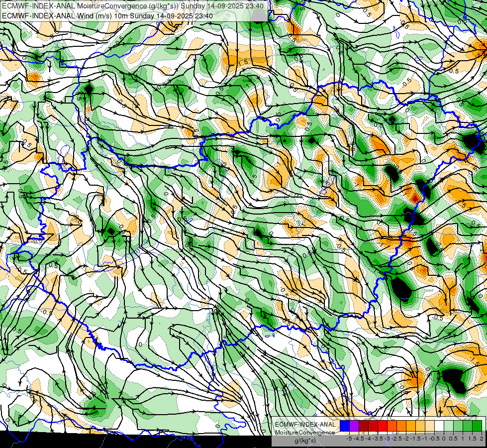Click the g/(kg*s) unit label in legend

point(305,441)
